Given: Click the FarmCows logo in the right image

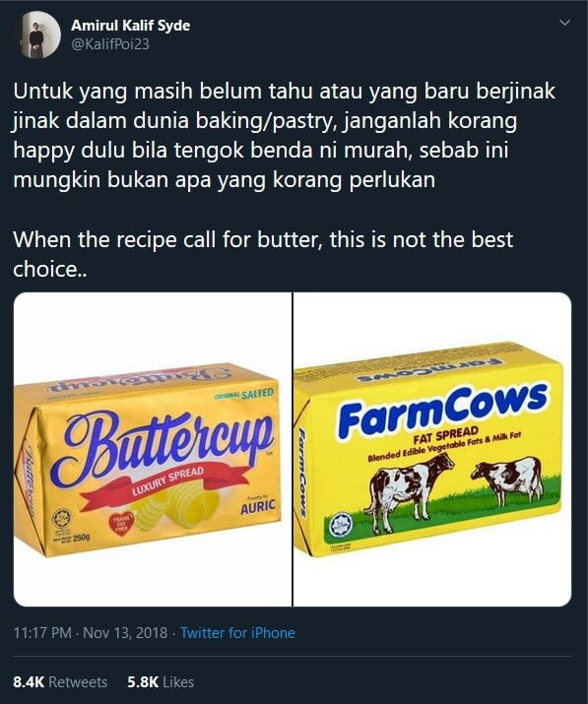Looking at the screenshot, I should click(442, 410).
